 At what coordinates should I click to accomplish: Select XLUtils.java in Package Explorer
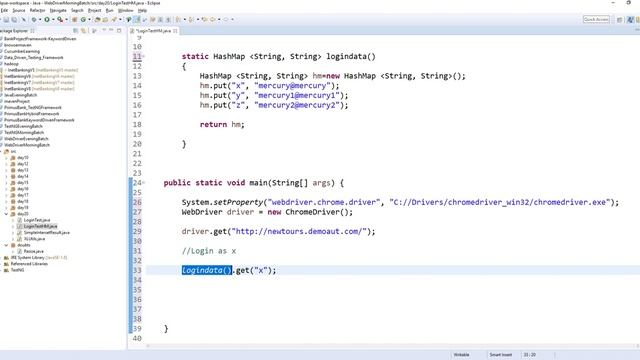34,239
